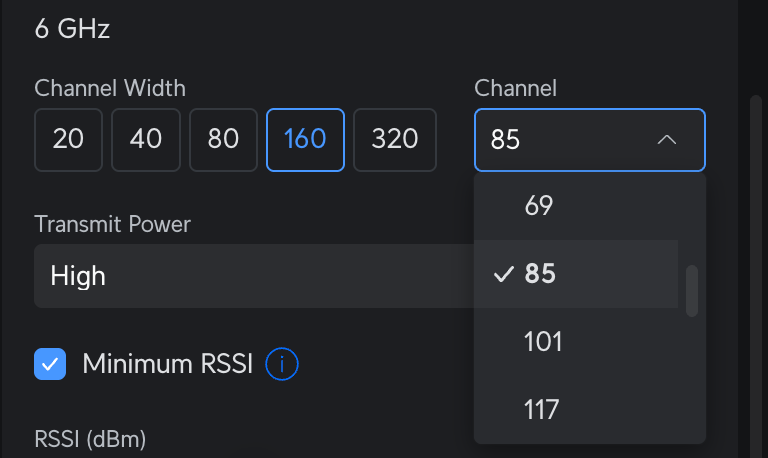Set channel width to 80
Viewport: 768px width, 458px height.
tap(224, 139)
